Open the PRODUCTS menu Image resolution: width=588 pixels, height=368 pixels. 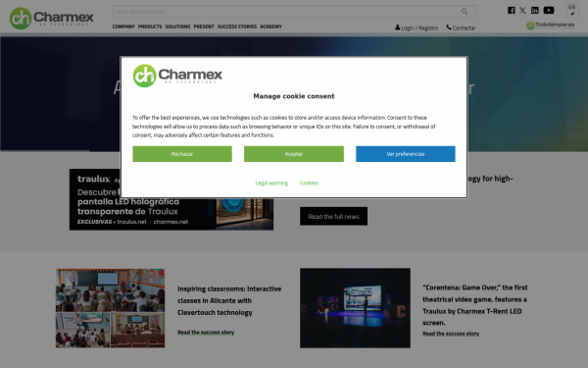click(x=150, y=26)
